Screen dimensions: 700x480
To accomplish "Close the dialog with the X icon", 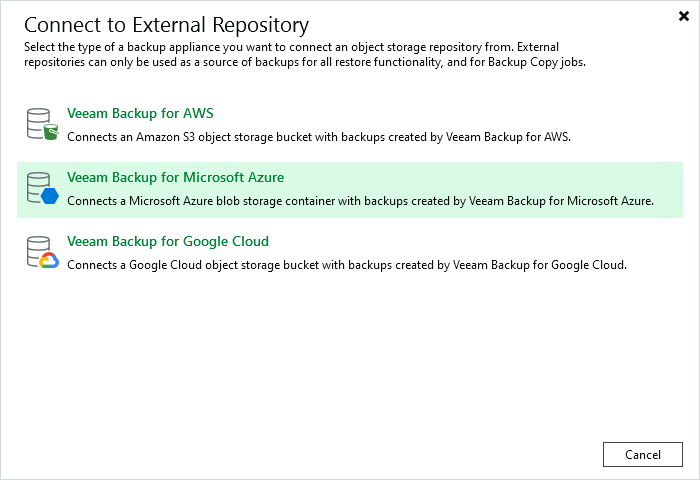I will click(x=683, y=16).
